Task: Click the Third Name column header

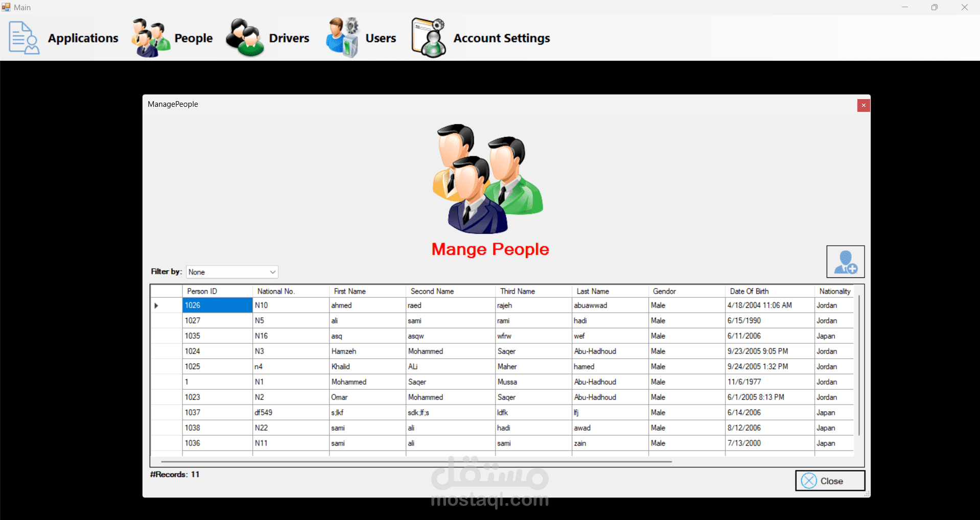Action: point(534,291)
